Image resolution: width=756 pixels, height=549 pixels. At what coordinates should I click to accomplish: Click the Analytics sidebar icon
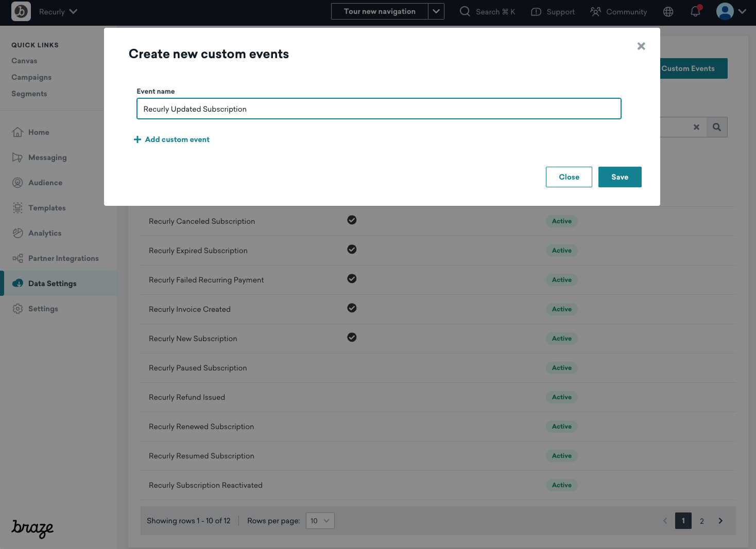[x=18, y=233]
